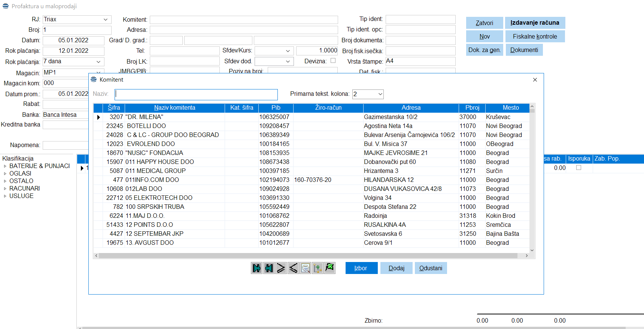Viewport: 644px width, 329px height.
Task: Expand the RACUNARI classification node
Action: (x=5, y=189)
